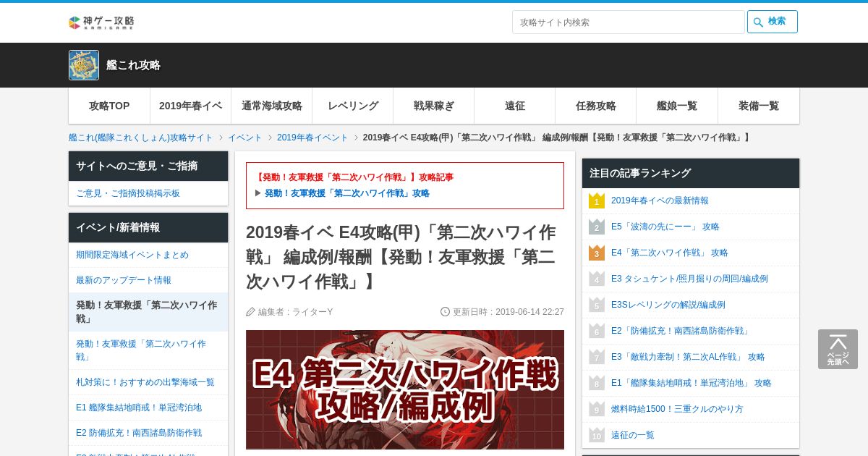Image resolution: width=868 pixels, height=456 pixels.
Task: Click the 神ゲー攻略 site logo
Action: coord(101,22)
